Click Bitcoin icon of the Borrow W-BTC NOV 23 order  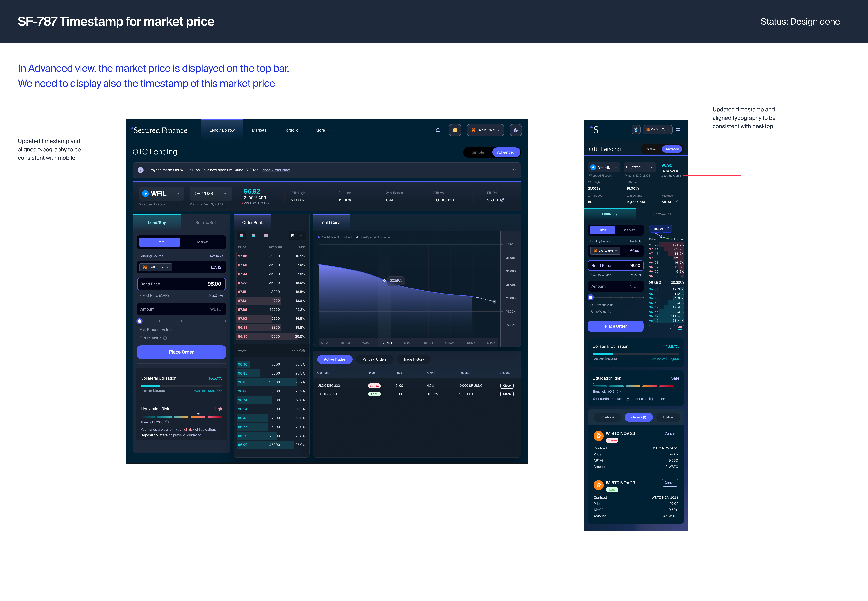click(599, 436)
